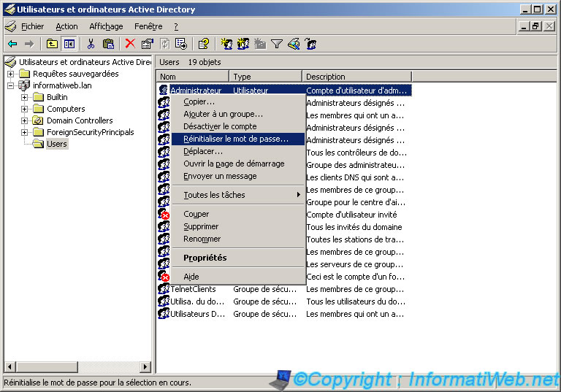Screen dimensions: 561x392
Task: Expand the Requêtes sauvegardées node
Action: pyautogui.click(x=11, y=74)
